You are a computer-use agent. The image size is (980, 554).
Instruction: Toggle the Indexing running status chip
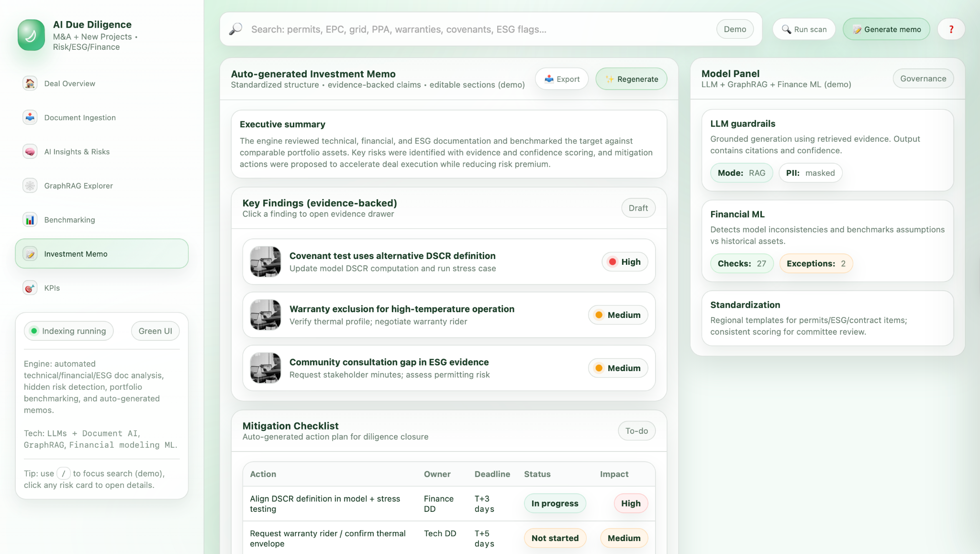click(x=68, y=331)
